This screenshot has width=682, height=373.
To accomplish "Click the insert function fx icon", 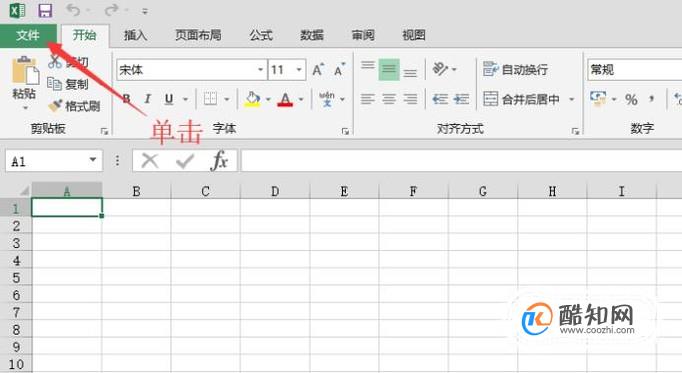I will (x=219, y=161).
